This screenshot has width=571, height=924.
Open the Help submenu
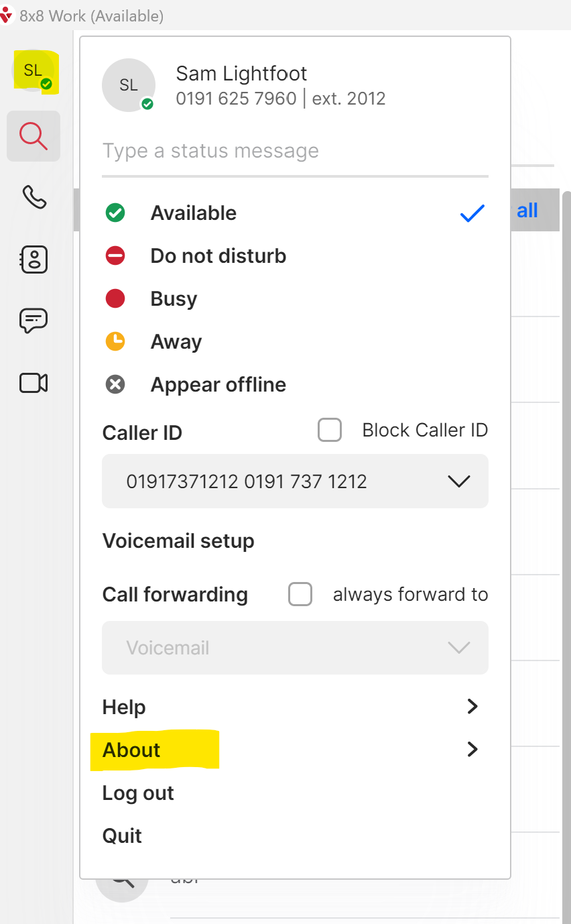click(295, 707)
